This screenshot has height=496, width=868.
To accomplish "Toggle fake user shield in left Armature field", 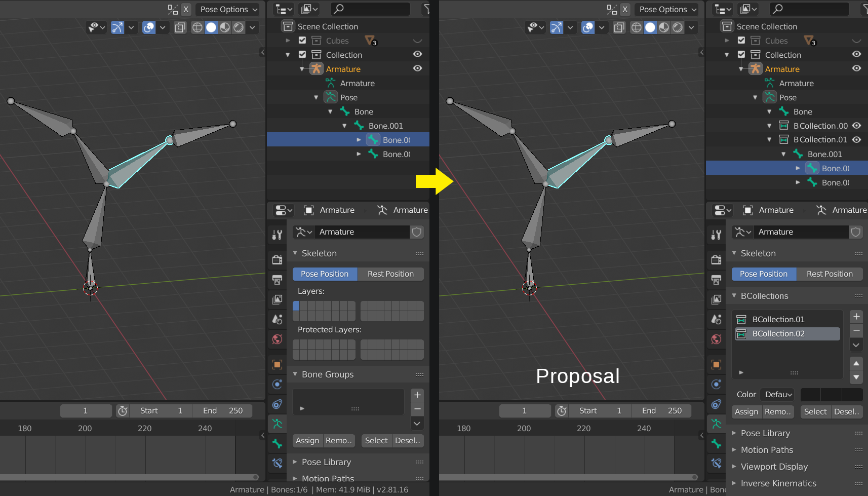I will (x=417, y=232).
